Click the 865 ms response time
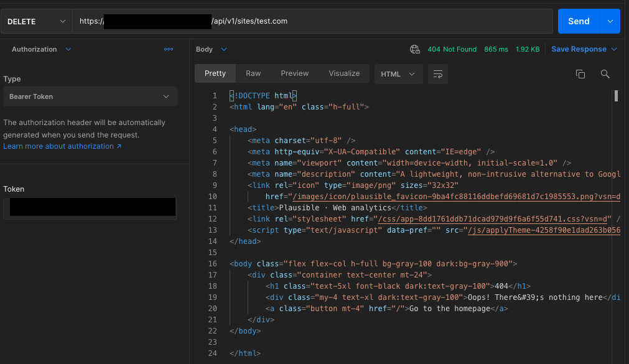Image resolution: width=629 pixels, height=364 pixels. [x=496, y=49]
